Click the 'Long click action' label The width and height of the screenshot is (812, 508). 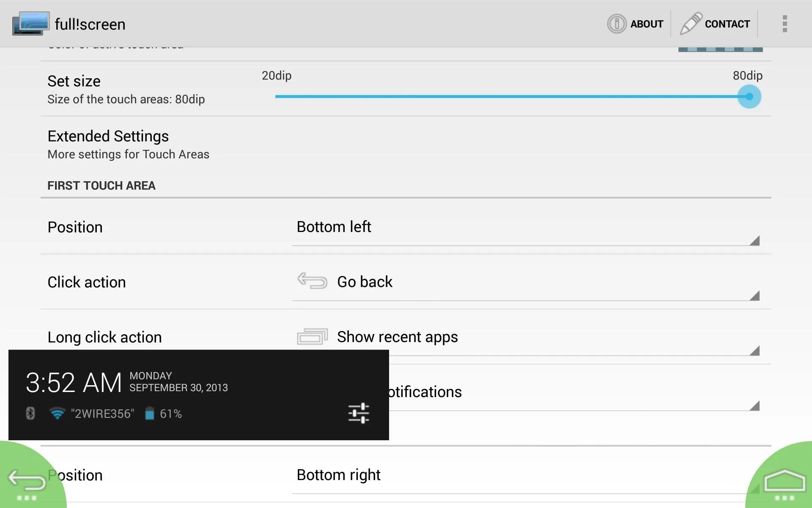click(104, 337)
